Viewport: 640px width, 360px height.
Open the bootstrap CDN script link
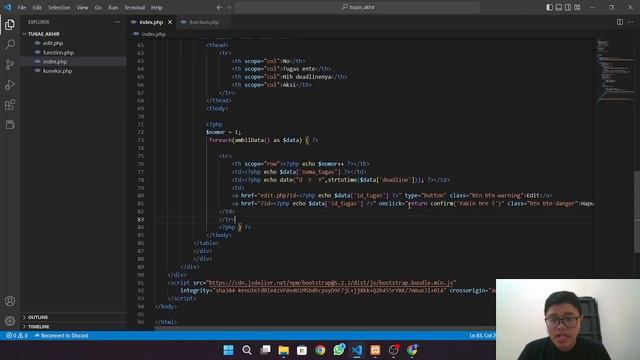click(x=331, y=282)
